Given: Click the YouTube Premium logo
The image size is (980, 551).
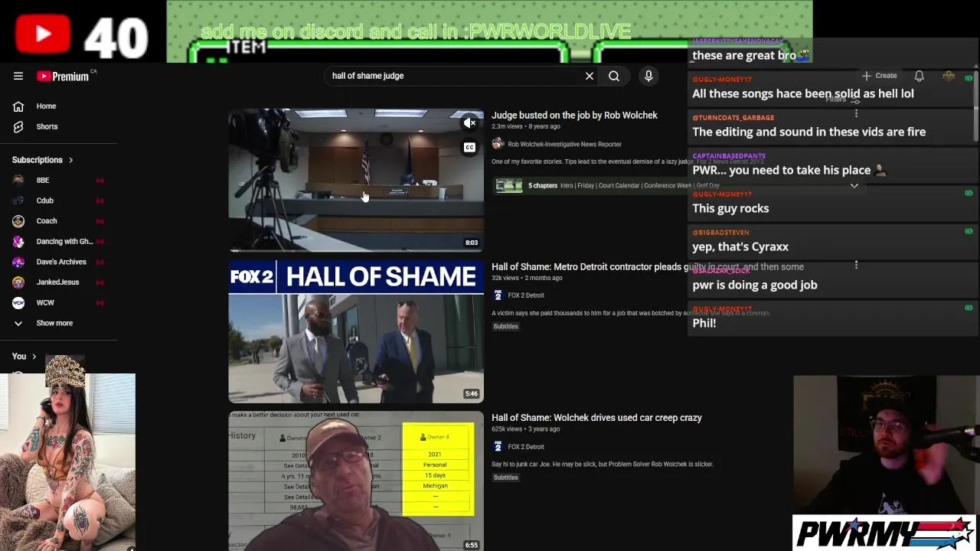Looking at the screenshot, I should point(64,76).
